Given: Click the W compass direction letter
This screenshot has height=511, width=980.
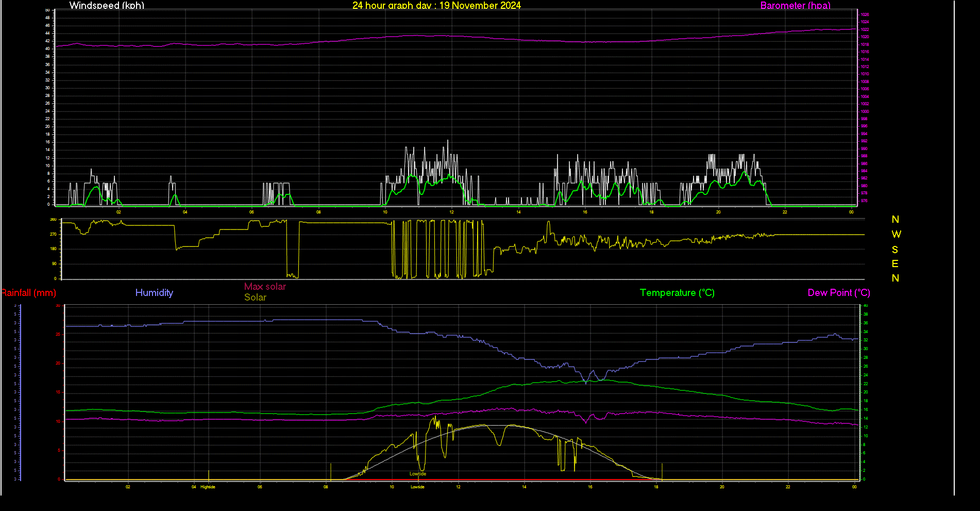Looking at the screenshot, I should pos(896,234).
